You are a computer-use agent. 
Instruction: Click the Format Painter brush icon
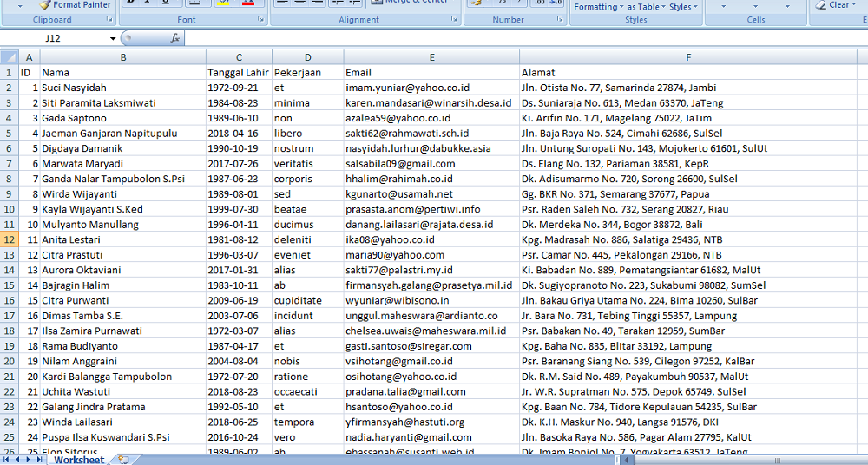click(45, 5)
